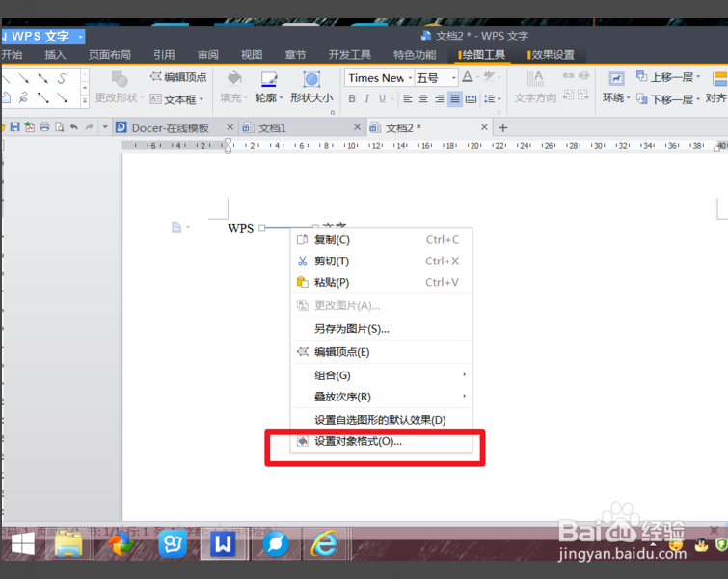Open the 形状大小 shape size tool
This screenshot has height=579, width=728.
point(311,87)
